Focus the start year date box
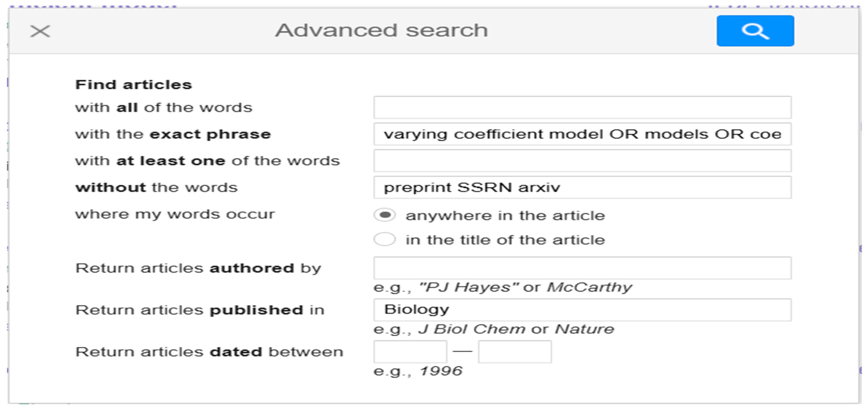 (410, 352)
